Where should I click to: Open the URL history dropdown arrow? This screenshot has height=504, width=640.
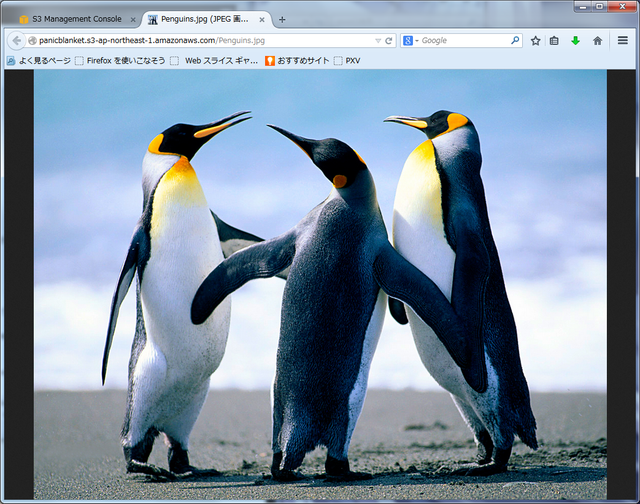tap(378, 41)
